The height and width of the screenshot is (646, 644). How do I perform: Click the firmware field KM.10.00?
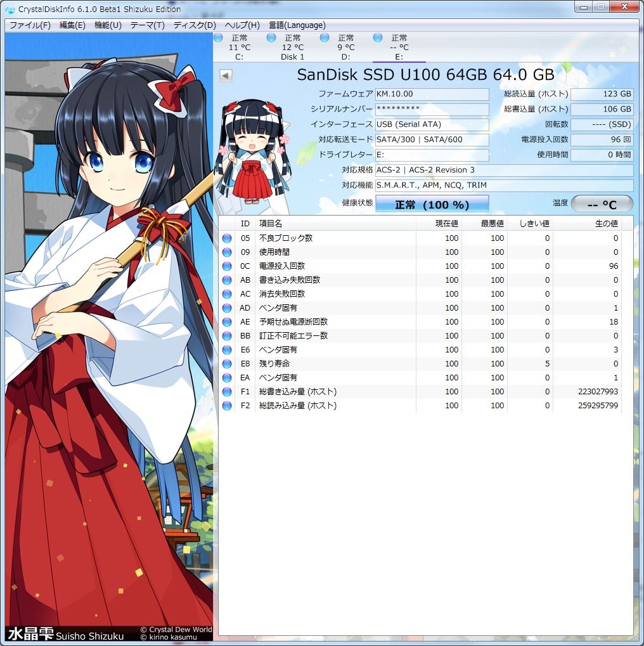[432, 94]
